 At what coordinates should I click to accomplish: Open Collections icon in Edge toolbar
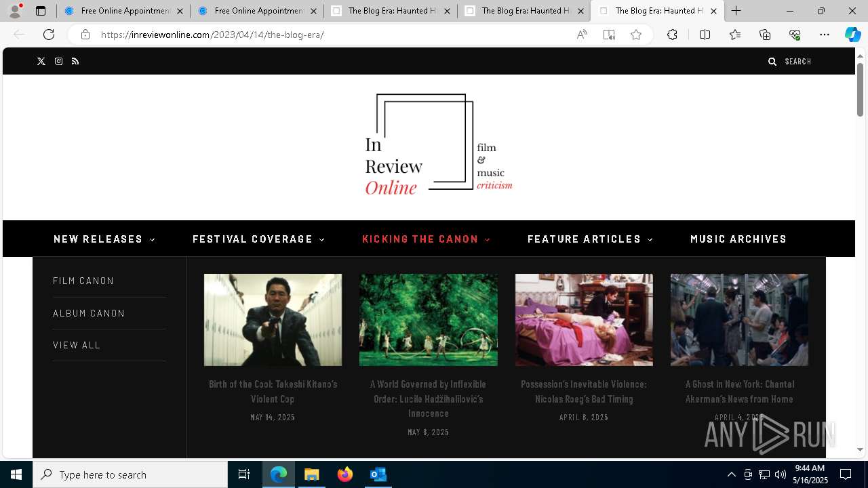(x=765, y=35)
